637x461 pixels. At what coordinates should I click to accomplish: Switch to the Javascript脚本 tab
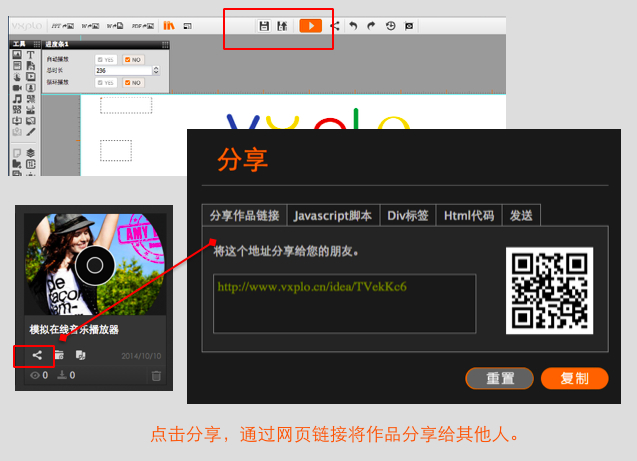tap(330, 215)
